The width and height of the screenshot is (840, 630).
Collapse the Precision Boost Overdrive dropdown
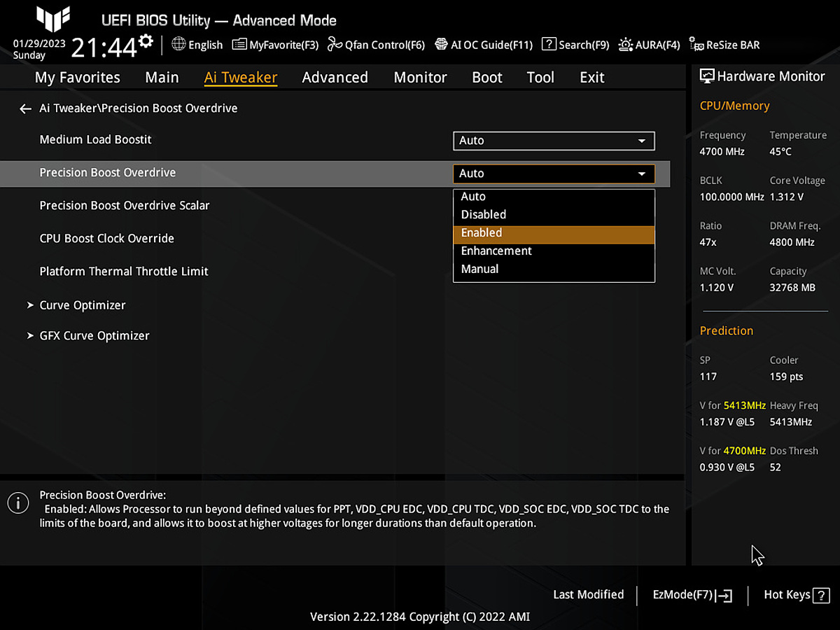click(x=554, y=174)
